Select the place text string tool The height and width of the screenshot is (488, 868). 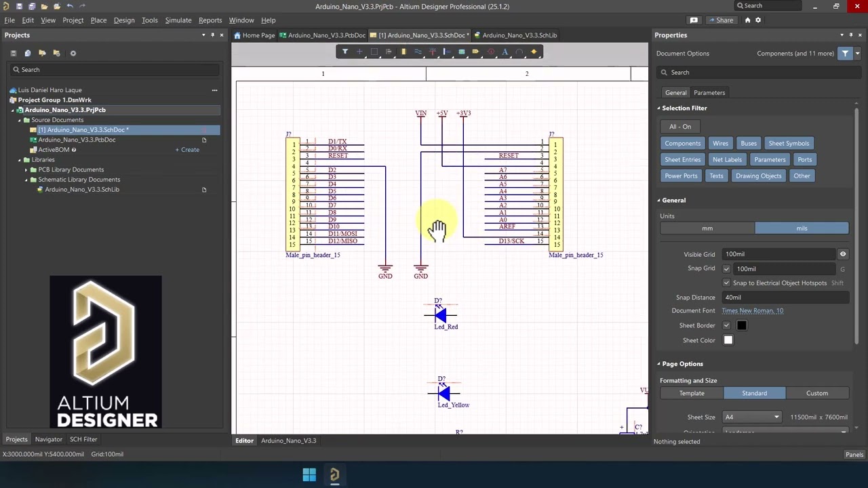505,52
